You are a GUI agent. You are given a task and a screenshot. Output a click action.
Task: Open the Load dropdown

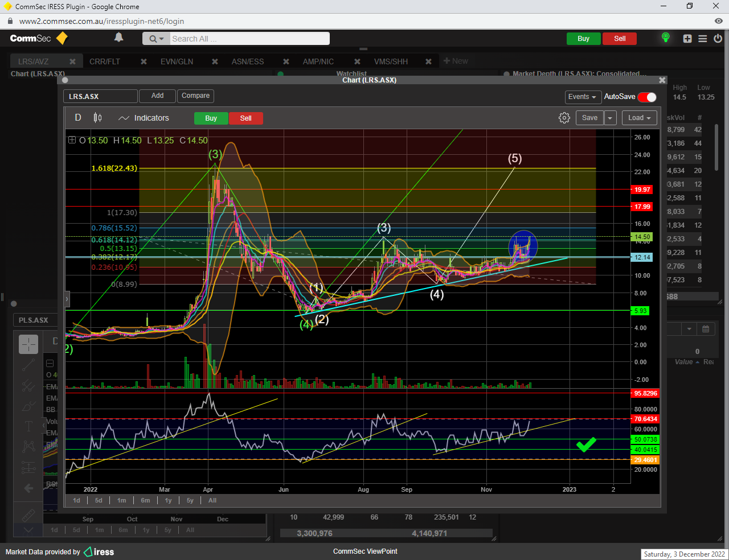(639, 118)
